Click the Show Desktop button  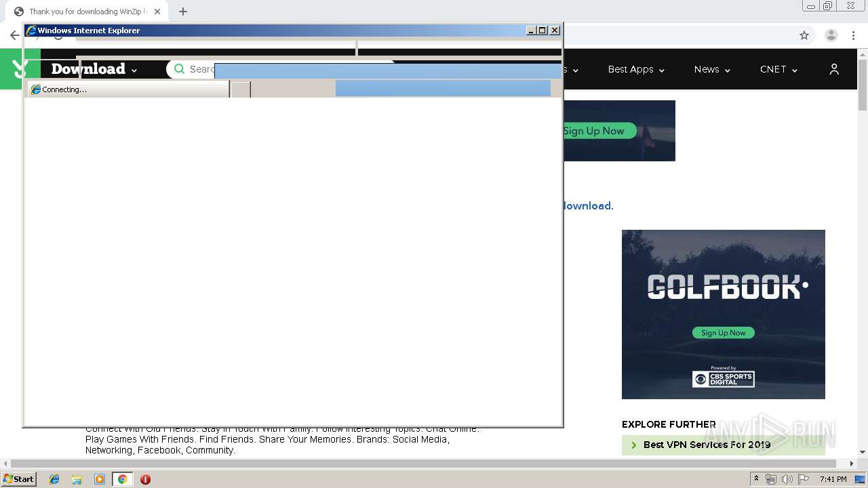[x=860, y=479]
